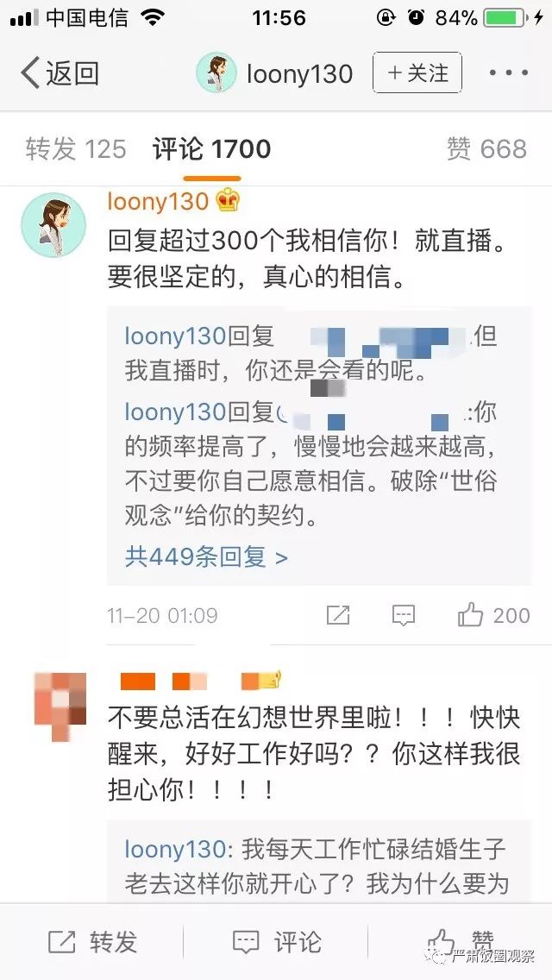Tap the loony130 commenter profile picture
The image size is (552, 980).
click(53, 225)
